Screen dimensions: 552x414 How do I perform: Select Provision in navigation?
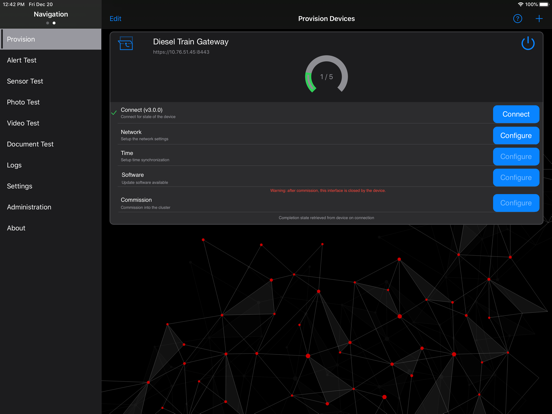[51, 39]
